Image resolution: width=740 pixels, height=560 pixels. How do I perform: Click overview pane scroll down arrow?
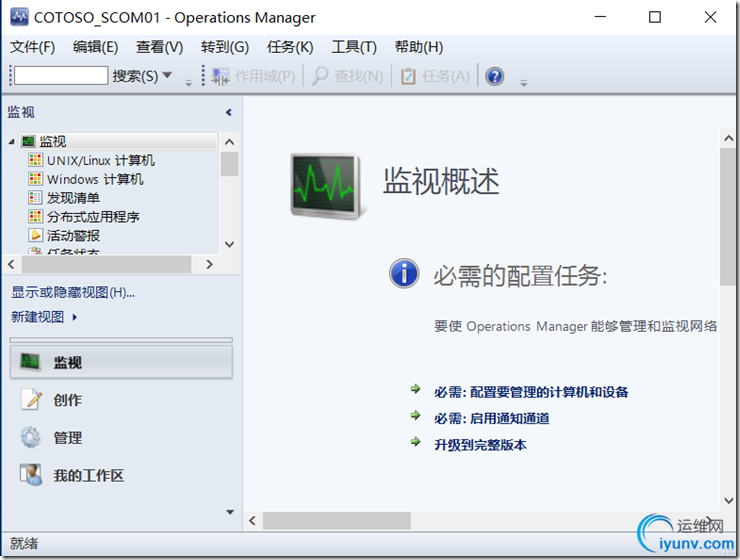coord(728,501)
